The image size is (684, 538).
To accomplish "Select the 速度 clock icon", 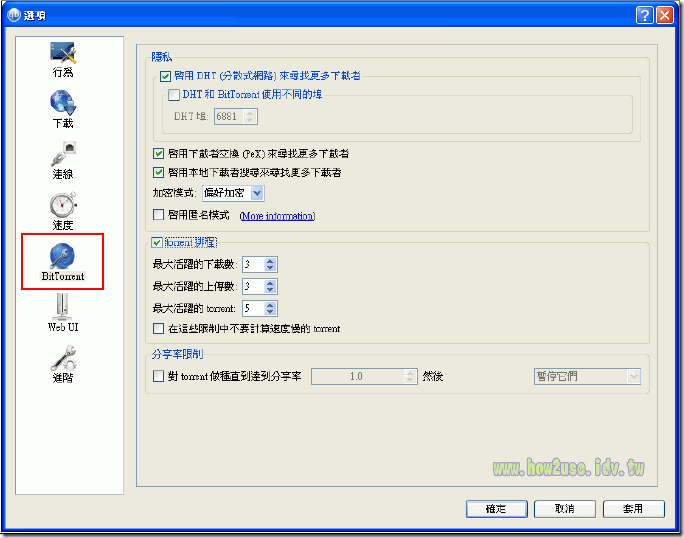I will click(63, 206).
